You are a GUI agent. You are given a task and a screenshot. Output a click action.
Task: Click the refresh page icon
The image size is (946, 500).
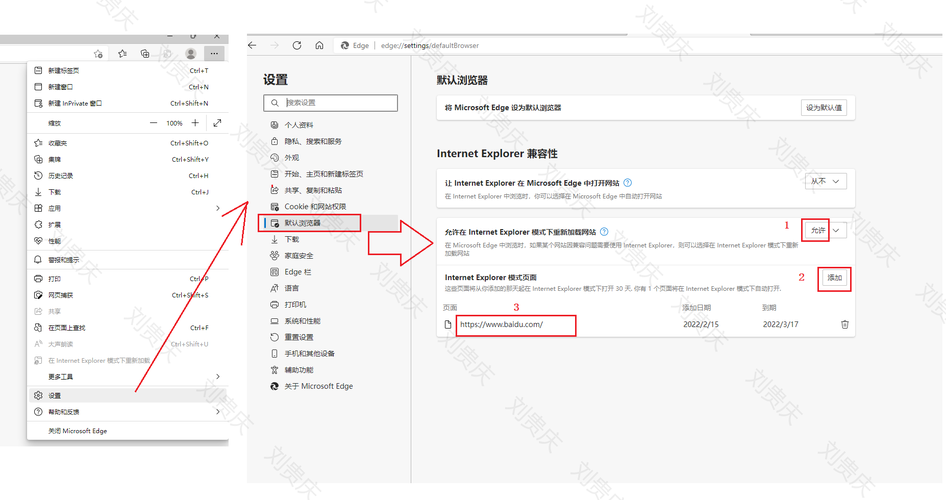click(297, 45)
